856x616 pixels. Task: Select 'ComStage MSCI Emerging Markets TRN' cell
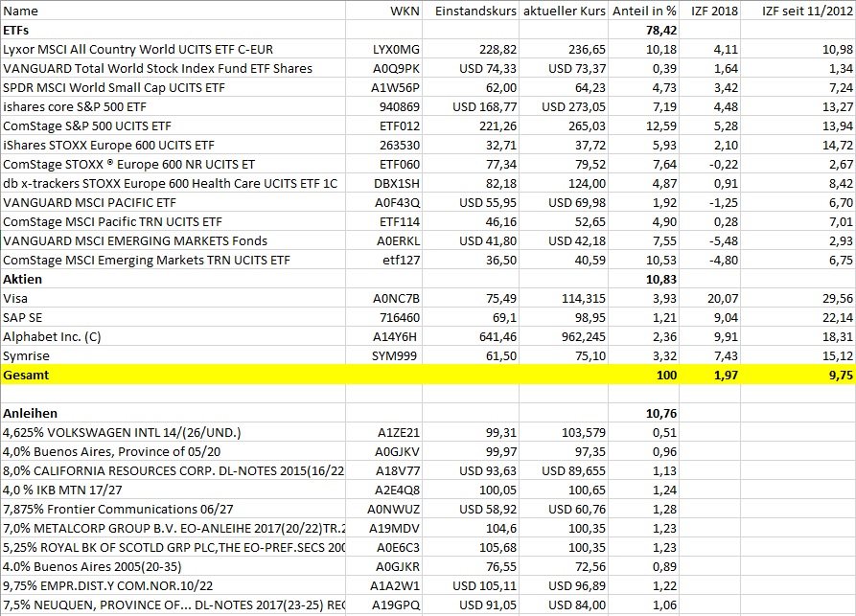click(x=173, y=260)
